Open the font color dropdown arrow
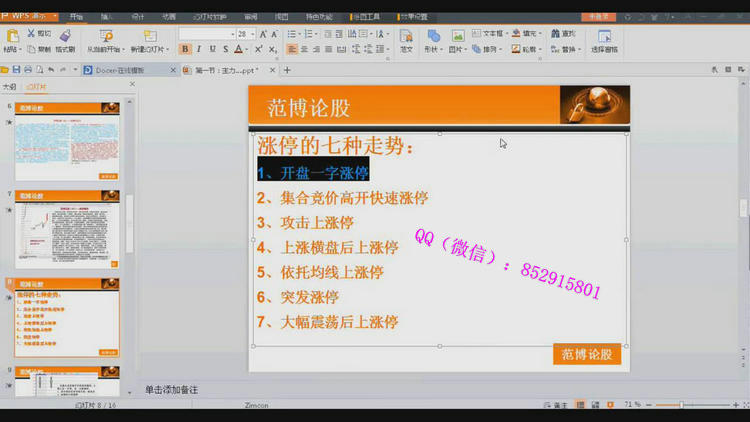Screen dimensions: 750x422 (x=247, y=49)
